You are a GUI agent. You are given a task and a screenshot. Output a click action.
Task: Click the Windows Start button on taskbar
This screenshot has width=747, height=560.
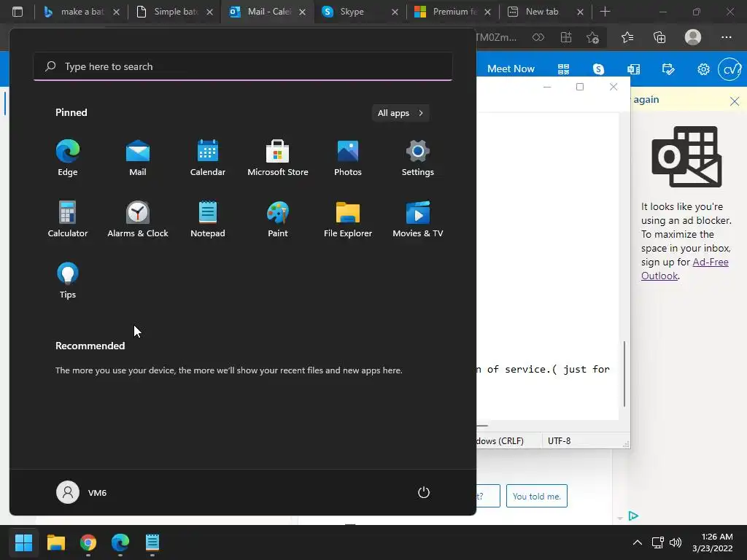[23, 542]
